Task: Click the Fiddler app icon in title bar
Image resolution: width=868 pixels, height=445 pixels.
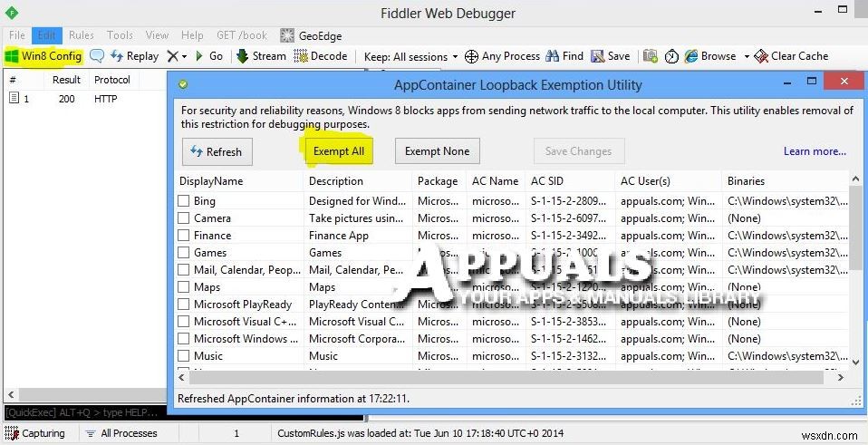Action: tap(11, 12)
